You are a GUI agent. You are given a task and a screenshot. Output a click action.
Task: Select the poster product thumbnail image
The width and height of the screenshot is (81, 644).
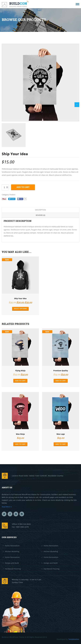pyautogui.click(x=14, y=135)
